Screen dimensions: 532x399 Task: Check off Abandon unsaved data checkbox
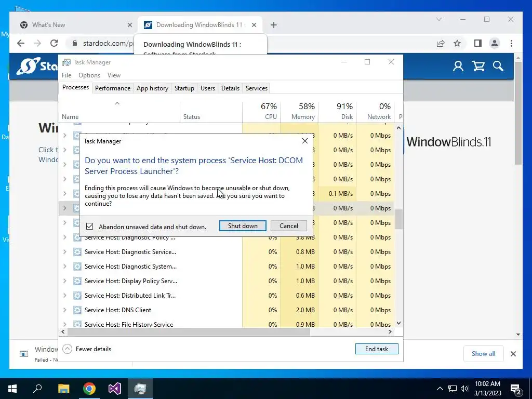[x=89, y=227]
